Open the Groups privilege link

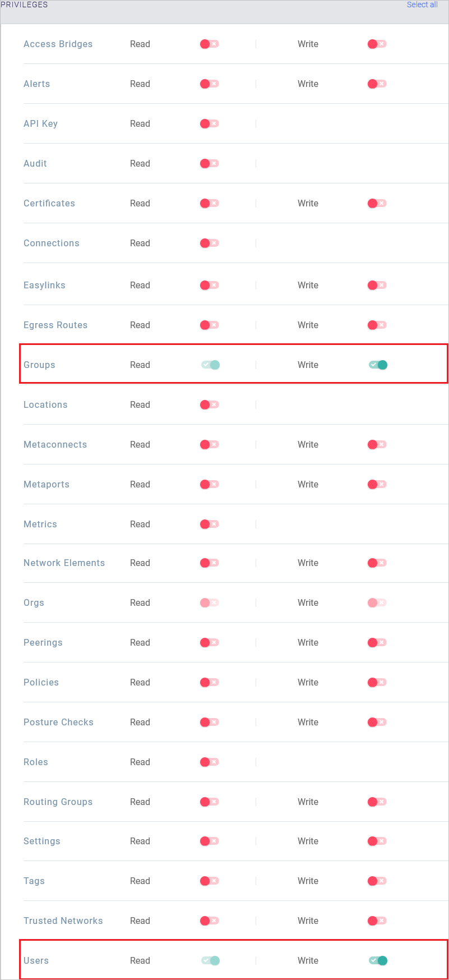click(39, 365)
